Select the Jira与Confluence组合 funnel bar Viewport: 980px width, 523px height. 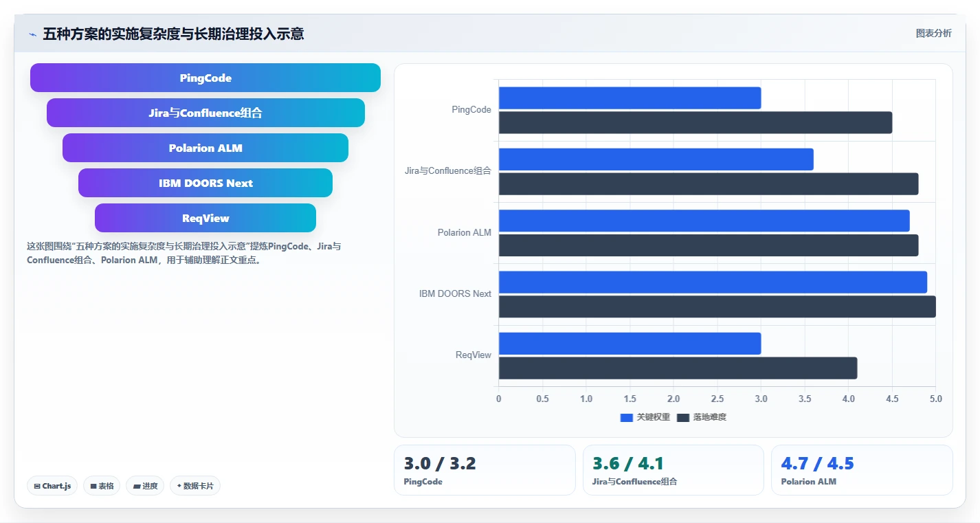click(x=205, y=113)
